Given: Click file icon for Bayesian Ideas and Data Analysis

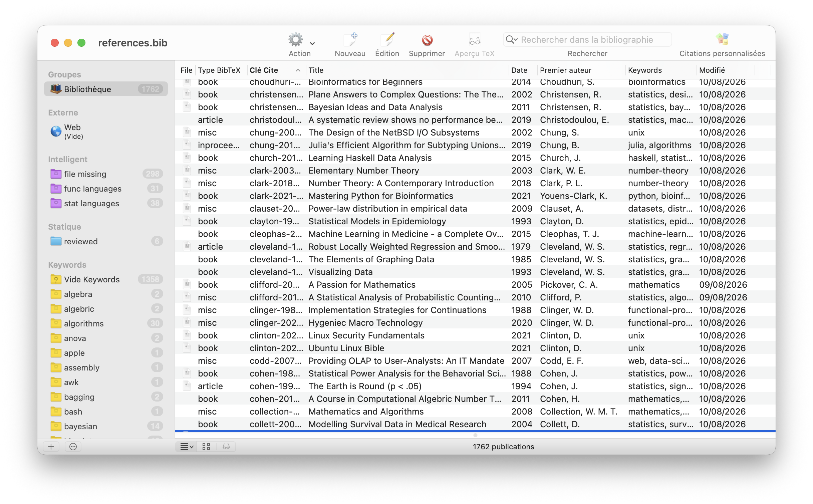Looking at the screenshot, I should coord(187,107).
